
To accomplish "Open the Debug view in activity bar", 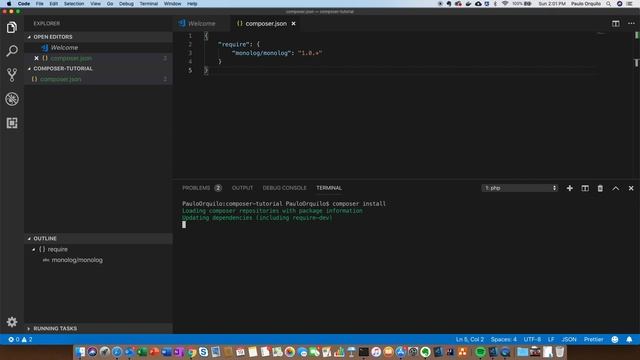I will 12,99.
